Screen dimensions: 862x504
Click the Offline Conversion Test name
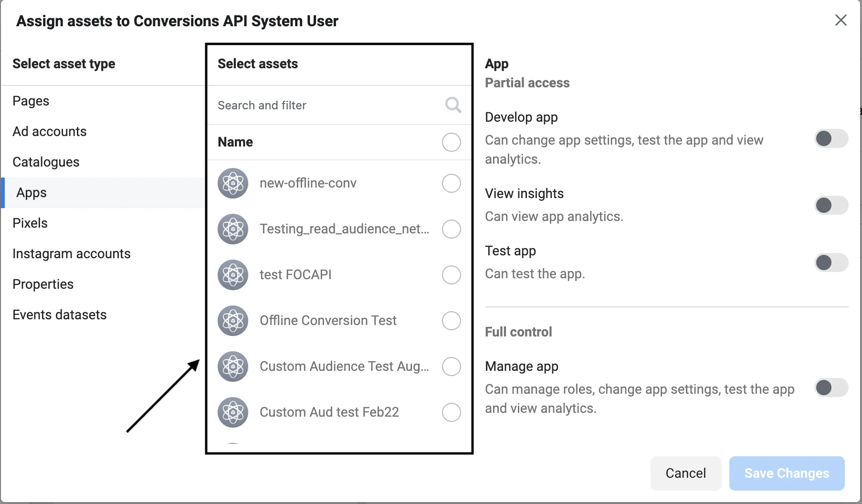328,321
